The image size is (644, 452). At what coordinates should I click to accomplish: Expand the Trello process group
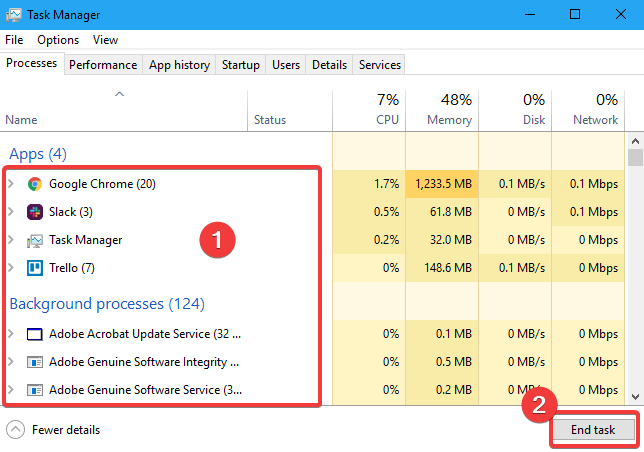[11, 268]
